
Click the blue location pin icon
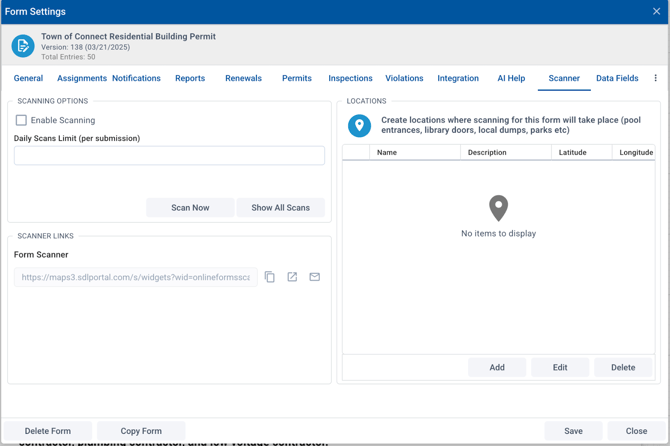pyautogui.click(x=359, y=125)
